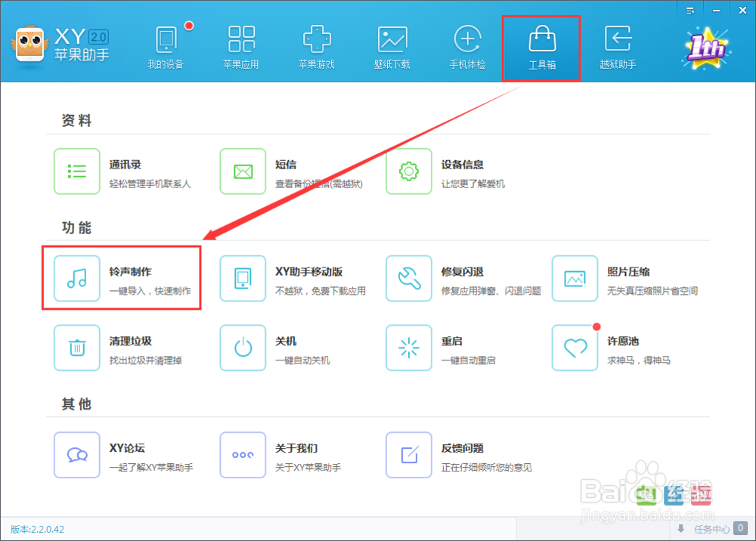Click the 关机 power icon
This screenshot has width=756, height=541.
[243, 348]
